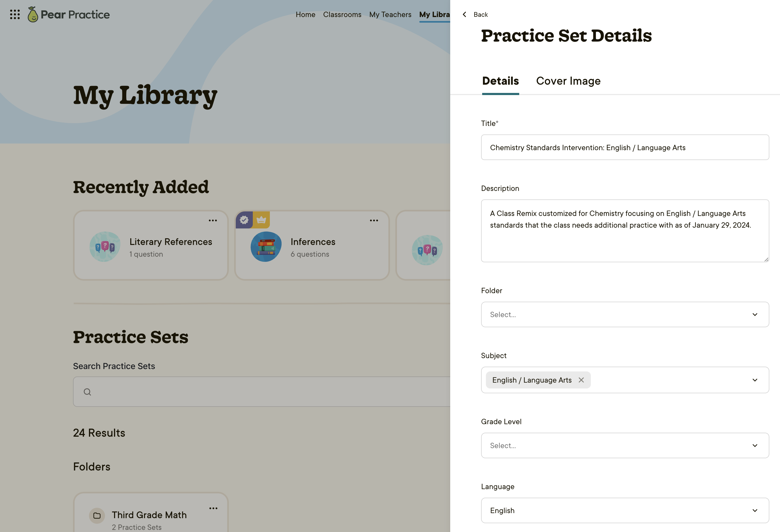Click the Pear Practice pear logo
This screenshot has width=780, height=532.
click(33, 14)
